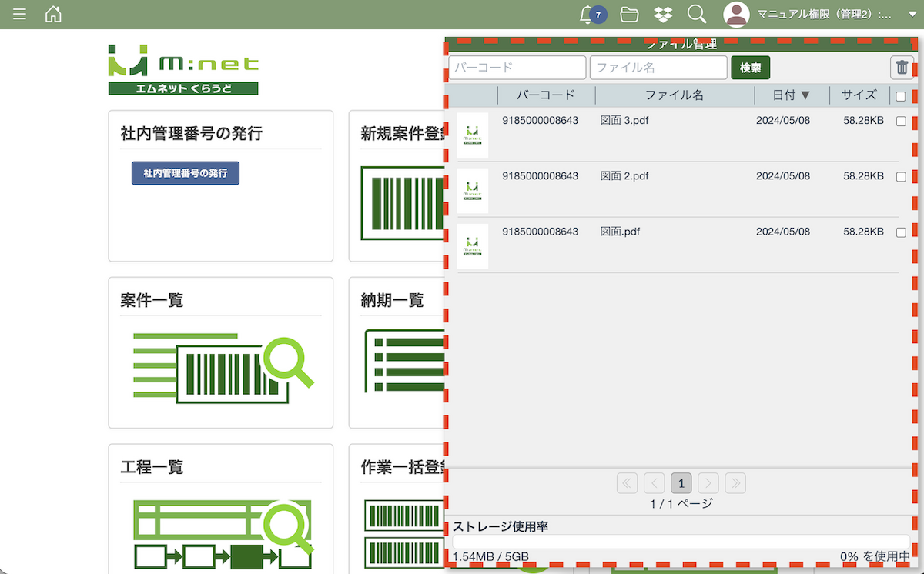924x574 pixels.
Task: Tick the checkbox for 図面 2.pdf
Action: (x=901, y=177)
